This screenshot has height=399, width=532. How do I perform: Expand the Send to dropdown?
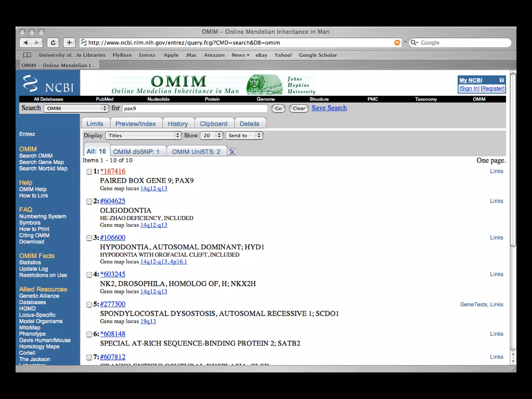click(x=244, y=136)
